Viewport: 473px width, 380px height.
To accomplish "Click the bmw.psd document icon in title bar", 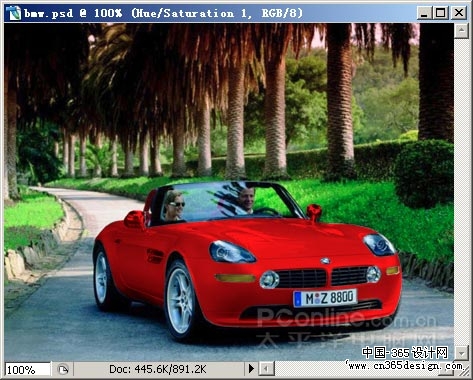I will click(x=15, y=13).
